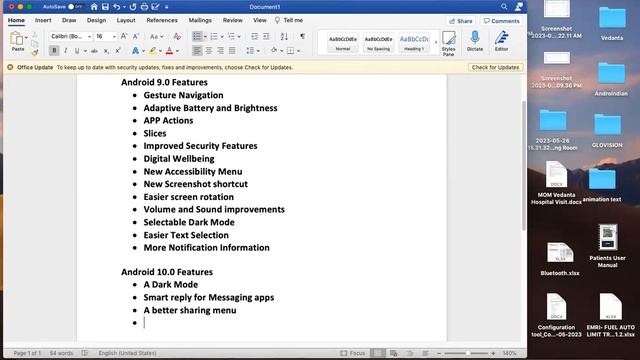This screenshot has width=640, height=360.
Task: Apply strikethrough formatting
Action: (94, 51)
